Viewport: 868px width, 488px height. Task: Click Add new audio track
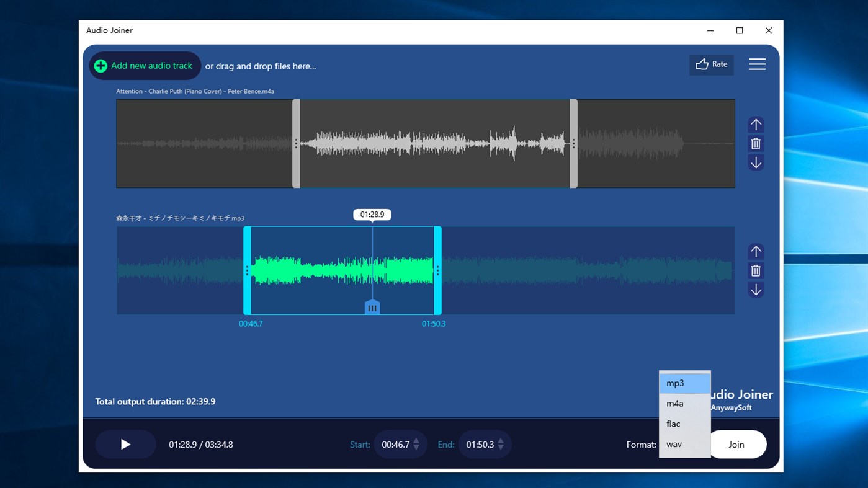tap(145, 65)
